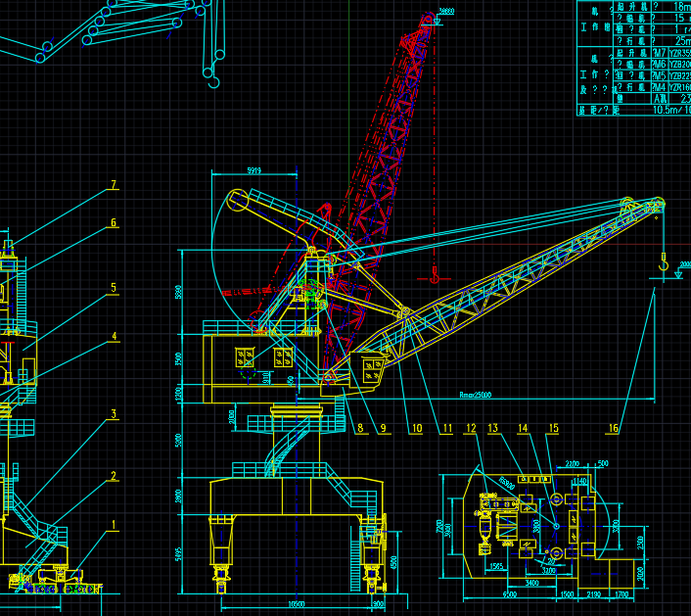Click callout number 16 label
Screen dimensions: 691x616
click(x=614, y=428)
